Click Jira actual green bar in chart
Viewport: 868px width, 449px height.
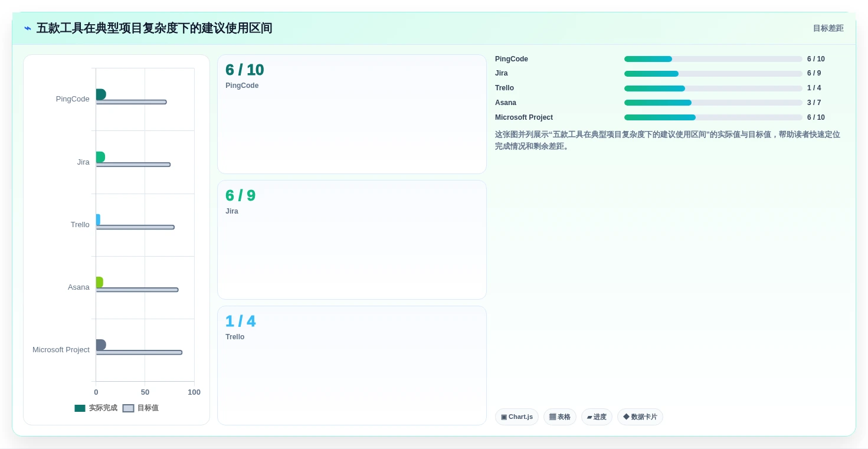100,157
